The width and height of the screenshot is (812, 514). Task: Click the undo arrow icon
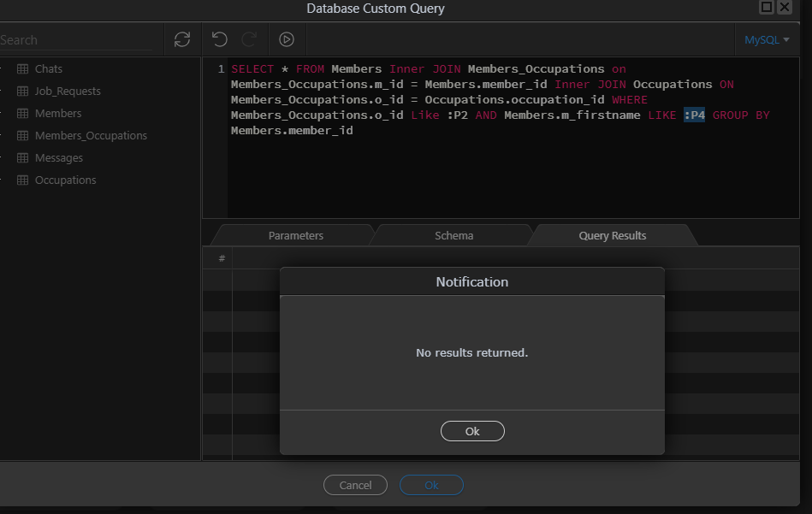pyautogui.click(x=220, y=39)
